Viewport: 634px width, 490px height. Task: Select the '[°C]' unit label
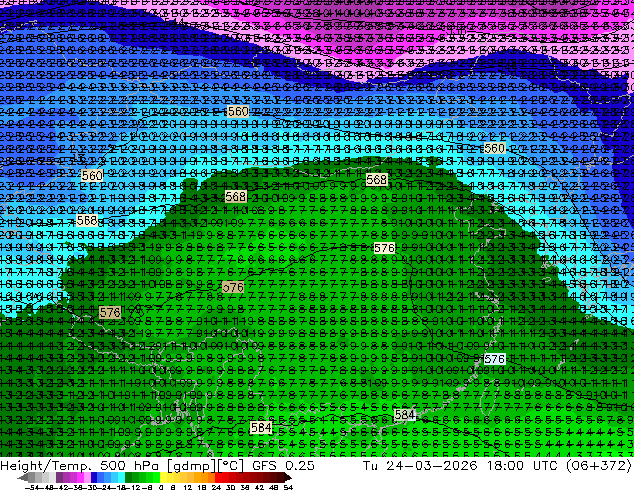pyautogui.click(x=230, y=466)
